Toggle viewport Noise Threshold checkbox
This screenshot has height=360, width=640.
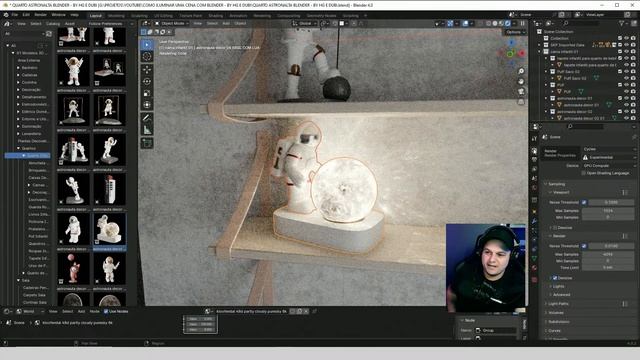pyautogui.click(x=584, y=202)
